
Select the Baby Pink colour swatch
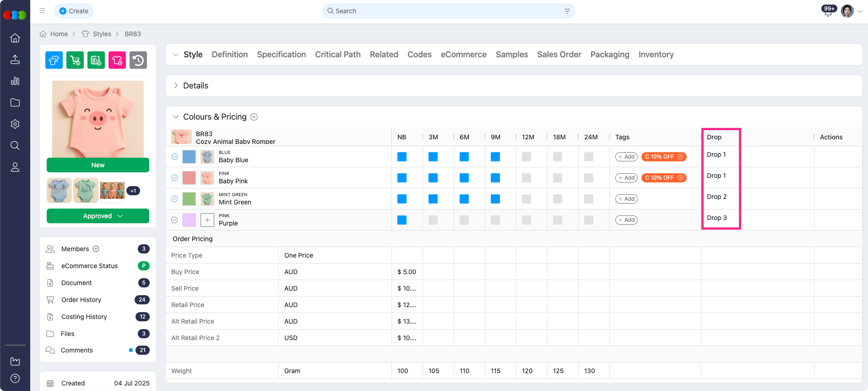(x=189, y=178)
